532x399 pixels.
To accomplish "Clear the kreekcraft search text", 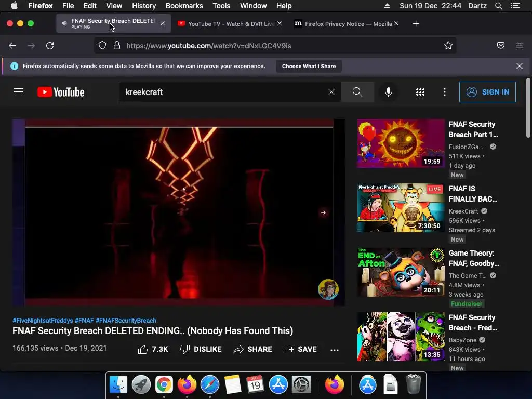I will (331, 92).
